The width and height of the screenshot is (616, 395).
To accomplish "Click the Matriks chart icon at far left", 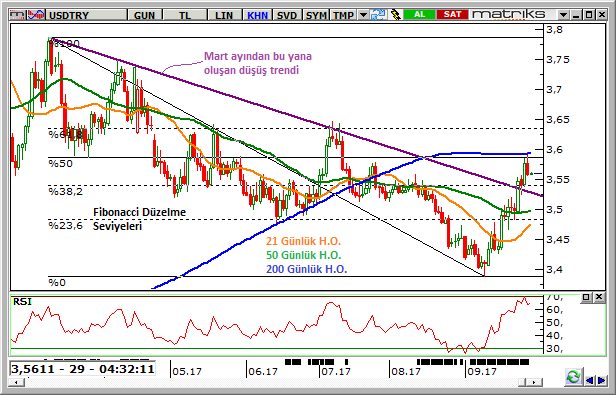I will (x=18, y=15).
